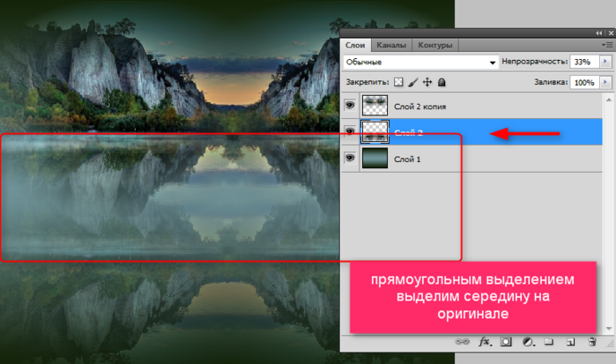Lock transparent pixels checkerboard icon

click(398, 82)
